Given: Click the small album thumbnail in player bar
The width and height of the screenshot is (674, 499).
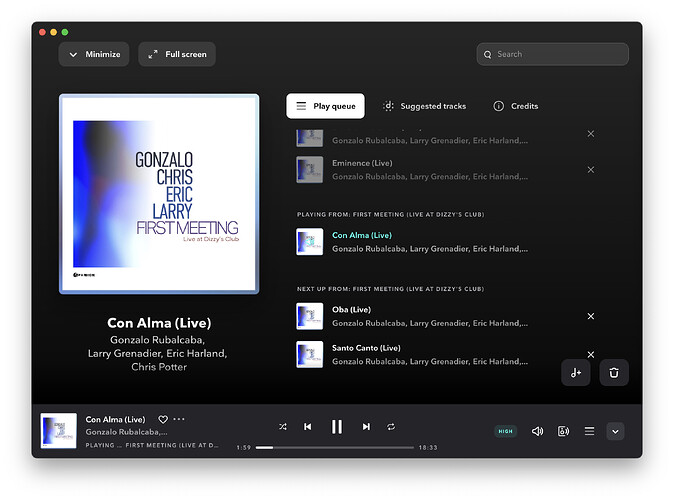Looking at the screenshot, I should (x=58, y=431).
